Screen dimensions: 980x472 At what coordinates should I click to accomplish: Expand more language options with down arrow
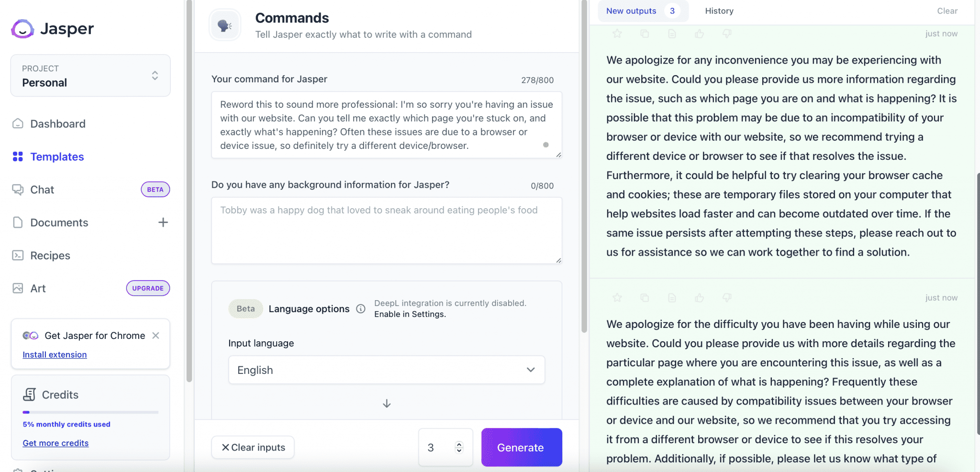point(387,404)
